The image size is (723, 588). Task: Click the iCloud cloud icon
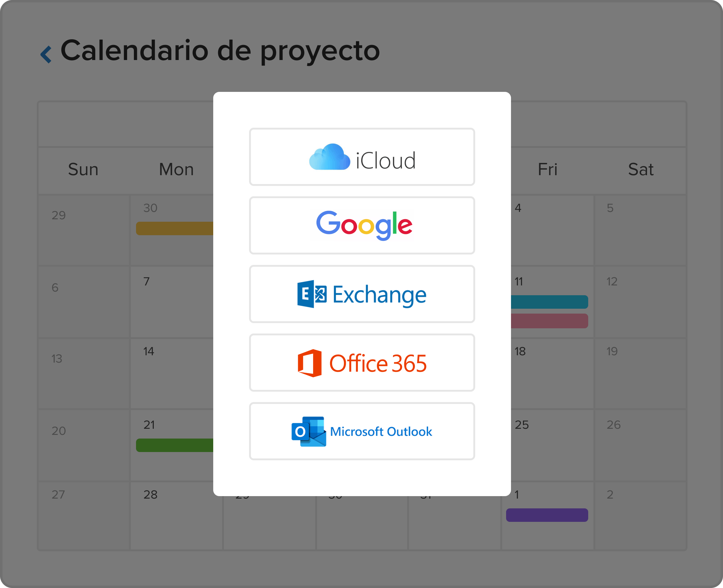(x=329, y=157)
